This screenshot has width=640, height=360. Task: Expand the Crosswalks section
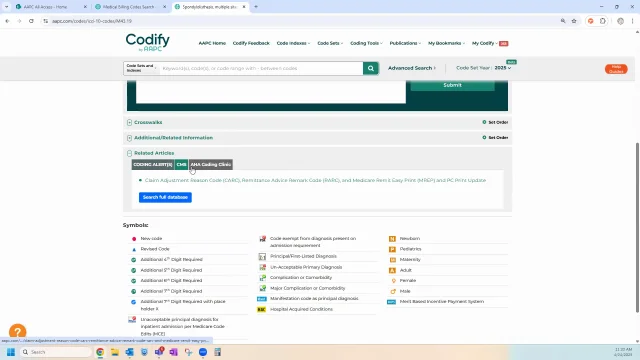[129, 122]
